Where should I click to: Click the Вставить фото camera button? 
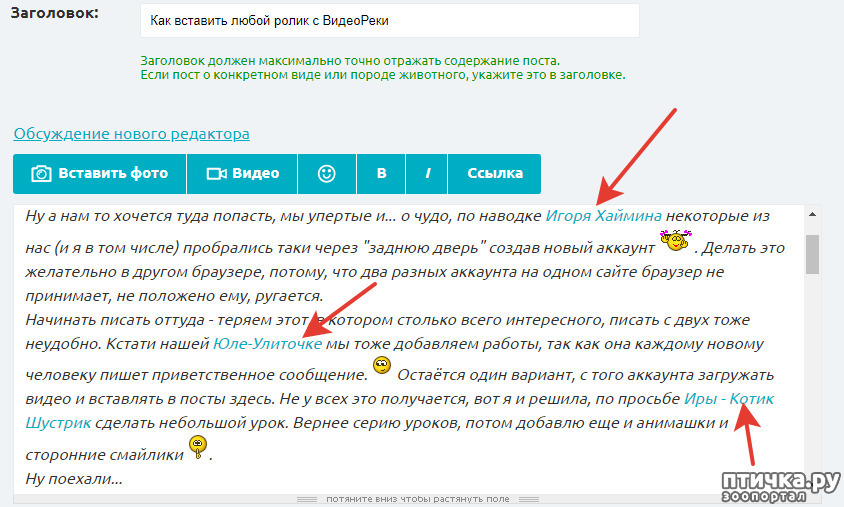(100, 173)
